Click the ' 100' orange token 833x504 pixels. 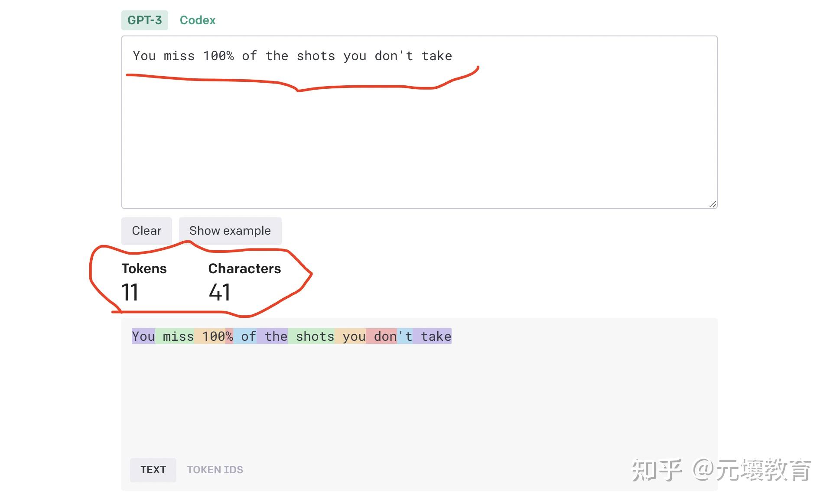pos(210,336)
